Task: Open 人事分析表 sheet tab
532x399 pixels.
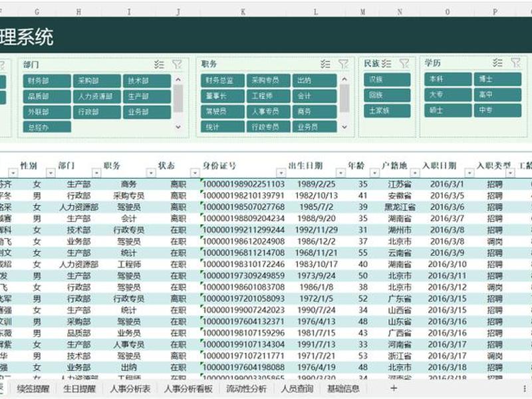Action: point(130,388)
